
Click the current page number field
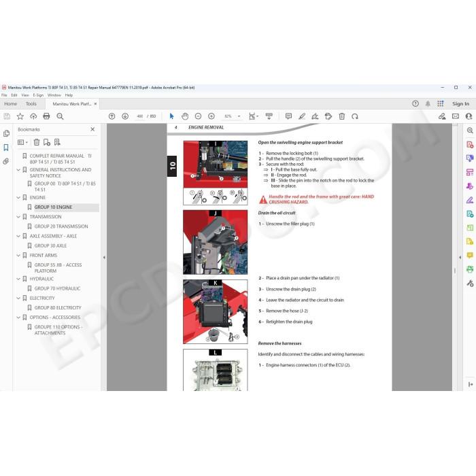click(139, 116)
